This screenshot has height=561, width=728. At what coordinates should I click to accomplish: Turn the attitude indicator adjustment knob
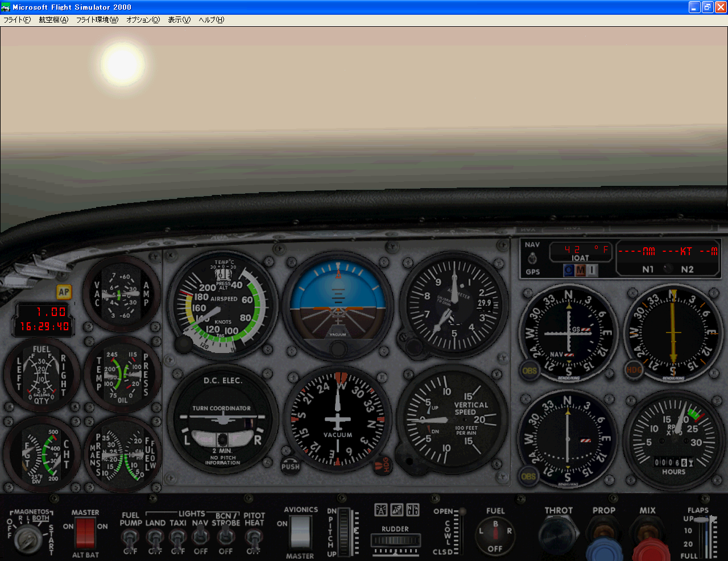point(338,348)
